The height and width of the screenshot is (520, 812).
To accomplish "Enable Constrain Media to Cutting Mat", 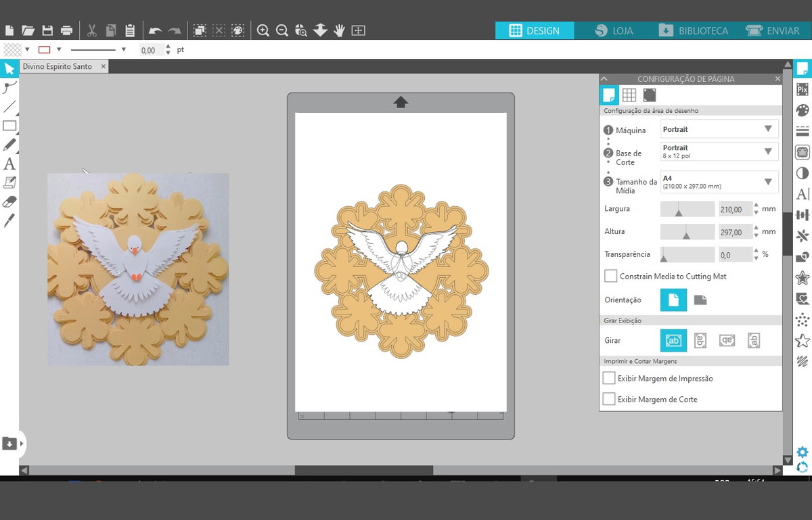I will [611, 276].
